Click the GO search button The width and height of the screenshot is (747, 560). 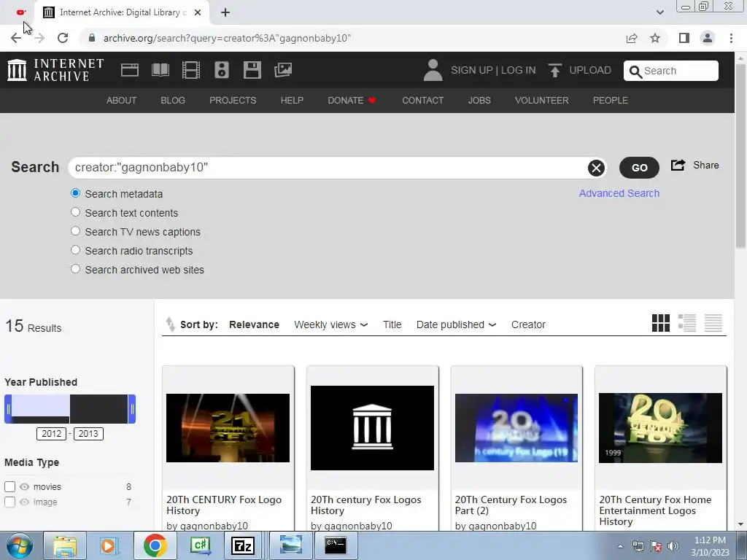639,168
